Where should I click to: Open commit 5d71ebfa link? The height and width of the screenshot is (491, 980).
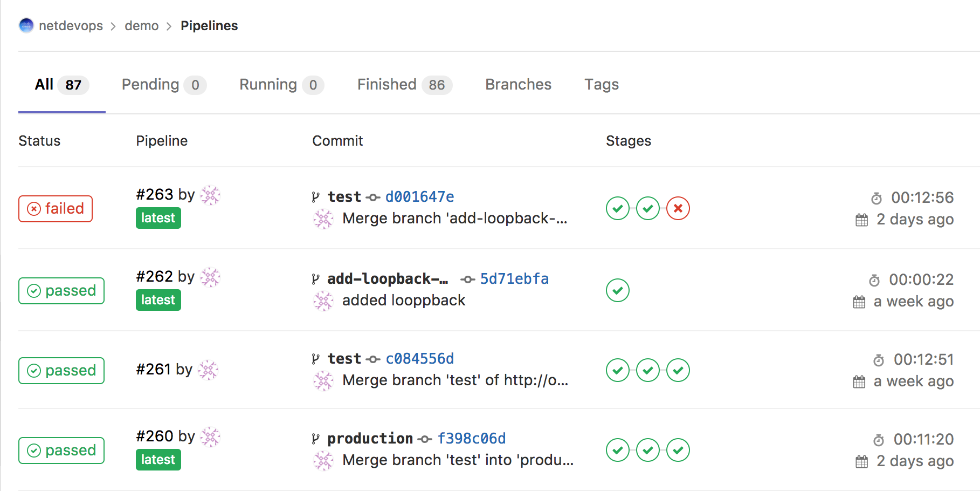pyautogui.click(x=514, y=279)
